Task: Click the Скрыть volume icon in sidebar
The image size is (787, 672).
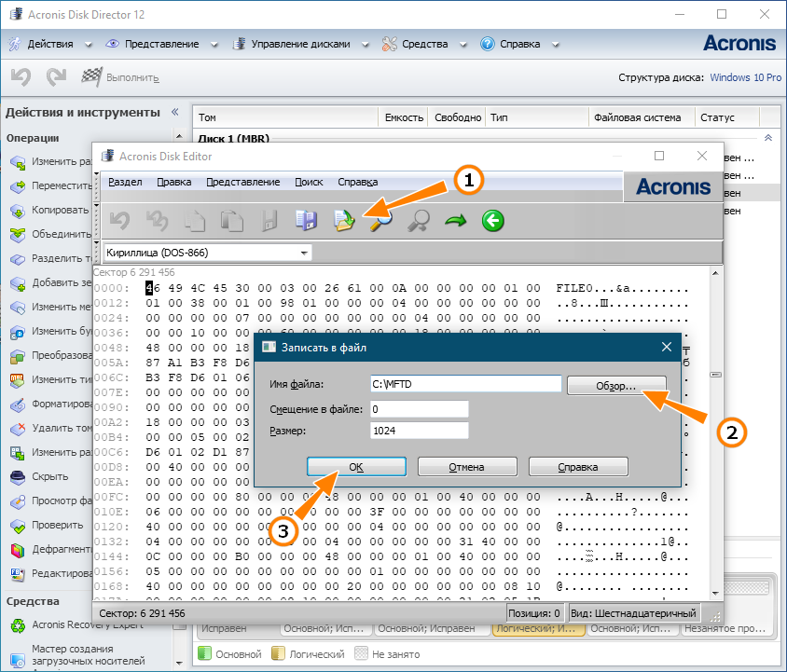Action: (18, 475)
